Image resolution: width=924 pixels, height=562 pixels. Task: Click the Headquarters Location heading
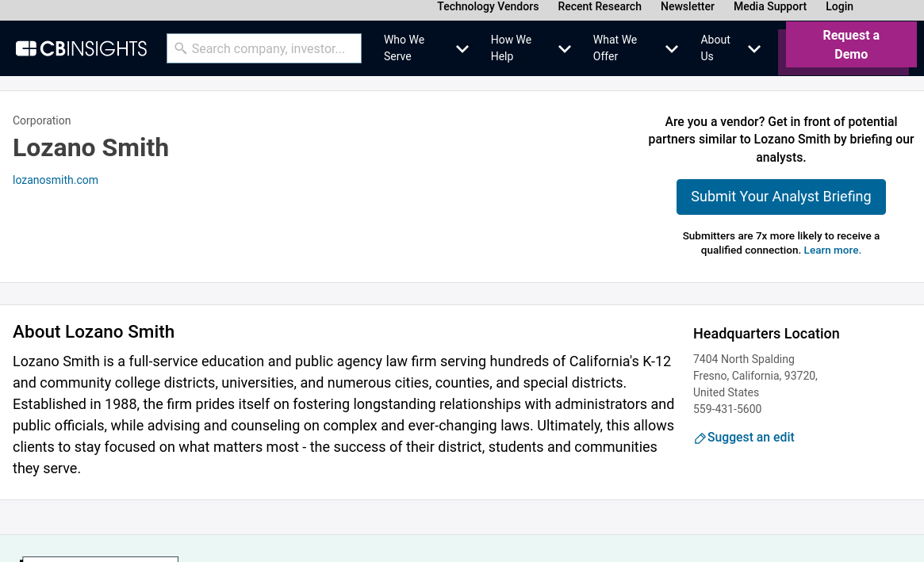766,334
